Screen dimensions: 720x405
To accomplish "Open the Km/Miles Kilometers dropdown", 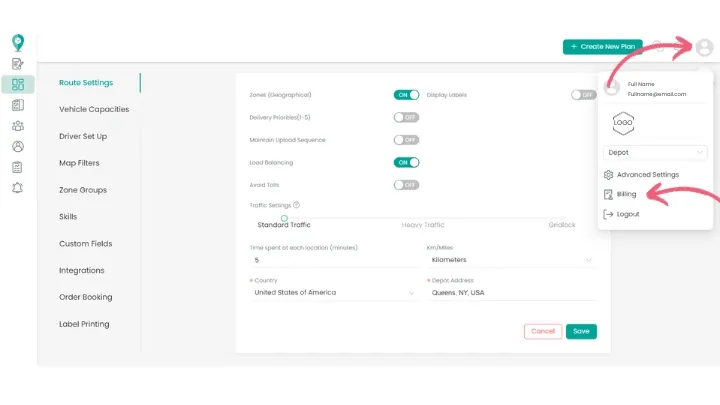I will coord(510,260).
